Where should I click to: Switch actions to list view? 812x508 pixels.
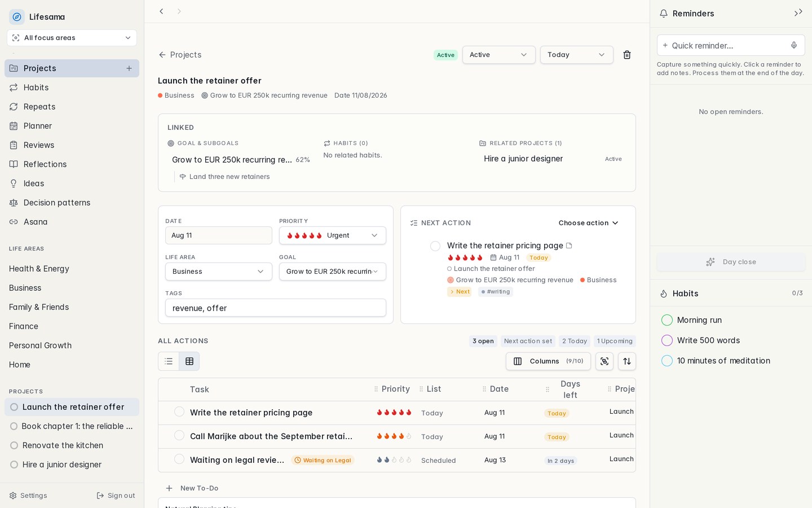tap(169, 361)
